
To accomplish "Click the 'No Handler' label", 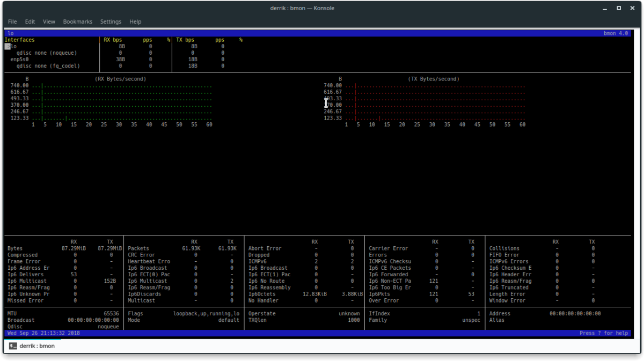I will tap(264, 300).
